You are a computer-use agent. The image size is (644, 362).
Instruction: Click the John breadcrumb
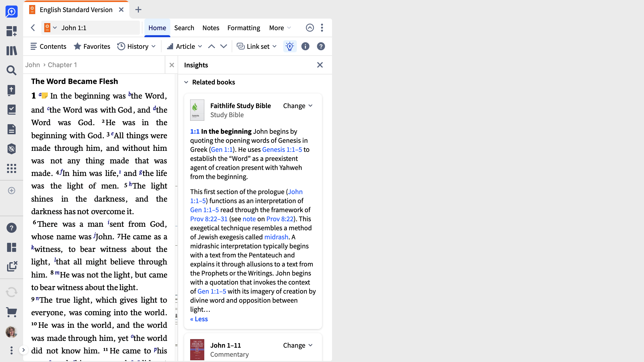click(x=33, y=65)
